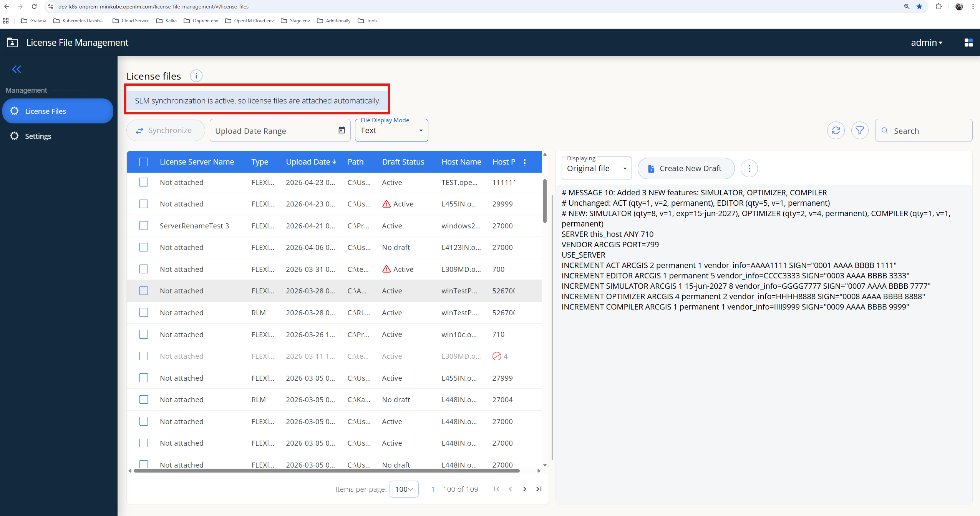980x516 pixels.
Task: Check the TEST.ope... row checkbox
Action: click(144, 182)
